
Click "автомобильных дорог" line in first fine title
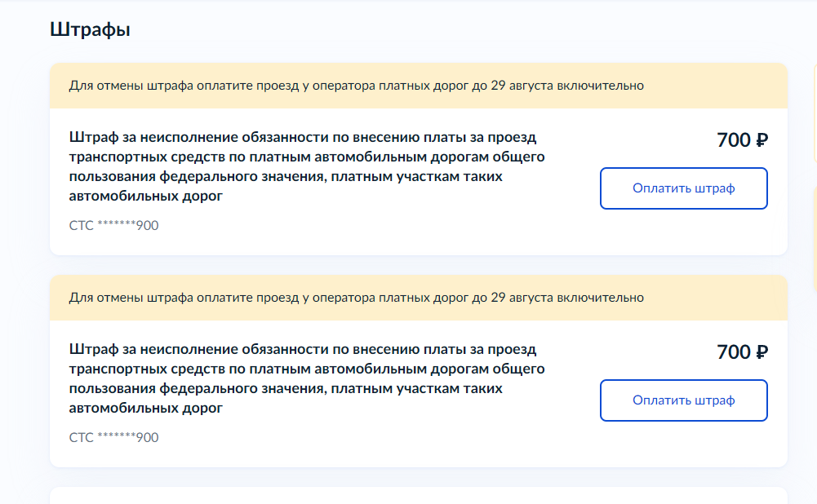tap(146, 197)
